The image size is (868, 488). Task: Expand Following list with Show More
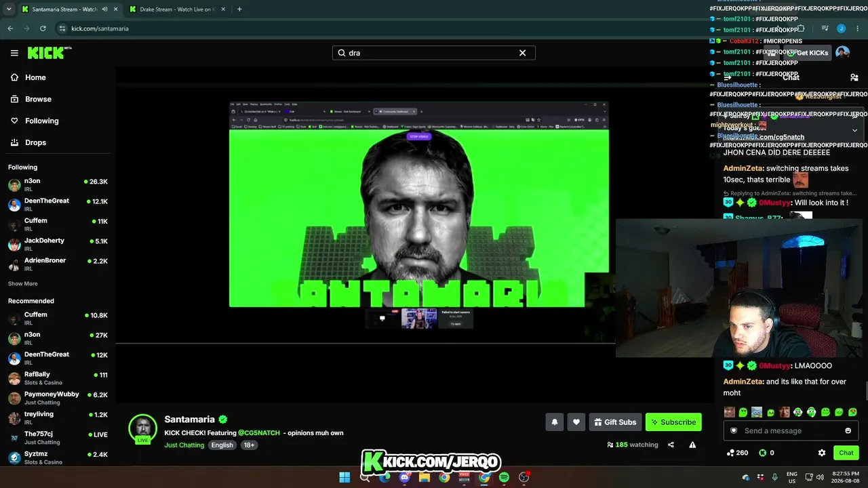point(23,283)
